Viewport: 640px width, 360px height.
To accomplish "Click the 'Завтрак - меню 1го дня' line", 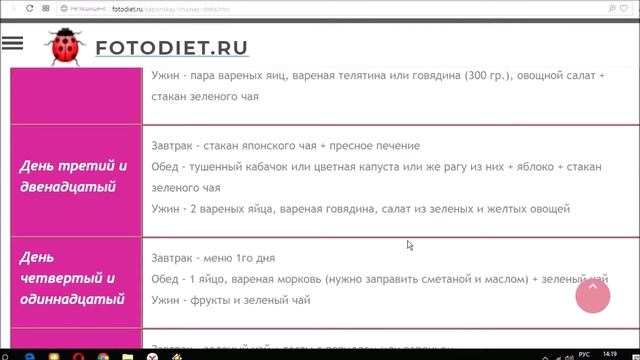I will [x=213, y=258].
